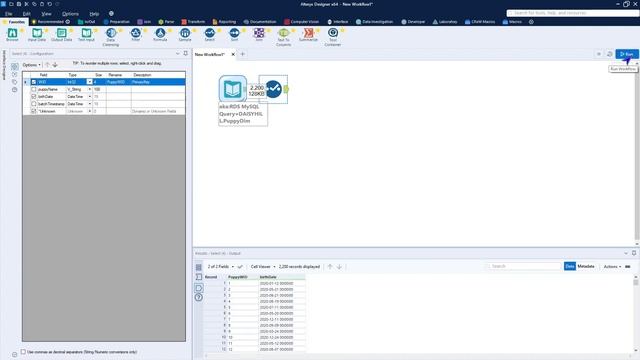Select the Output Data tool icon
This screenshot has height=360, width=640.
tap(62, 33)
